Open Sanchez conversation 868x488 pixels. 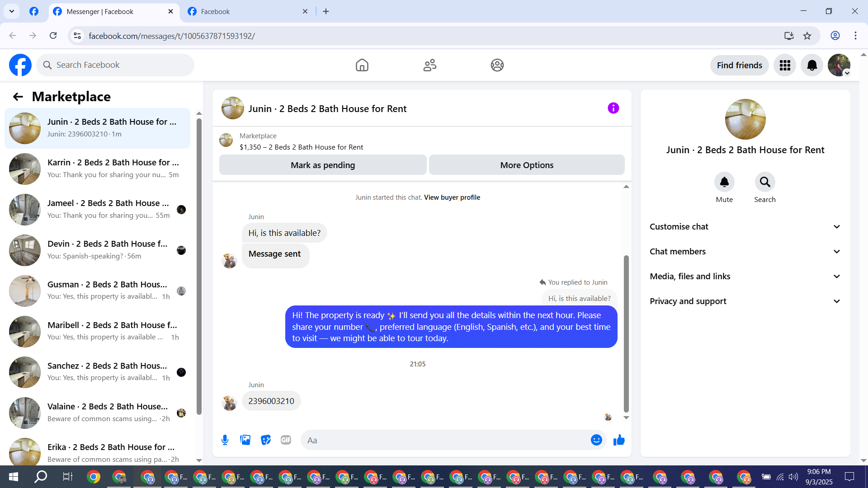97,372
